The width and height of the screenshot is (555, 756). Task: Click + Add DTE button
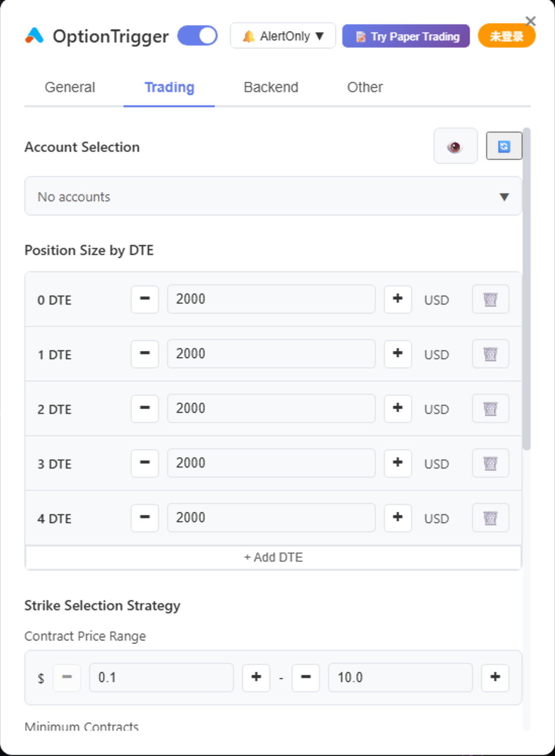click(273, 557)
